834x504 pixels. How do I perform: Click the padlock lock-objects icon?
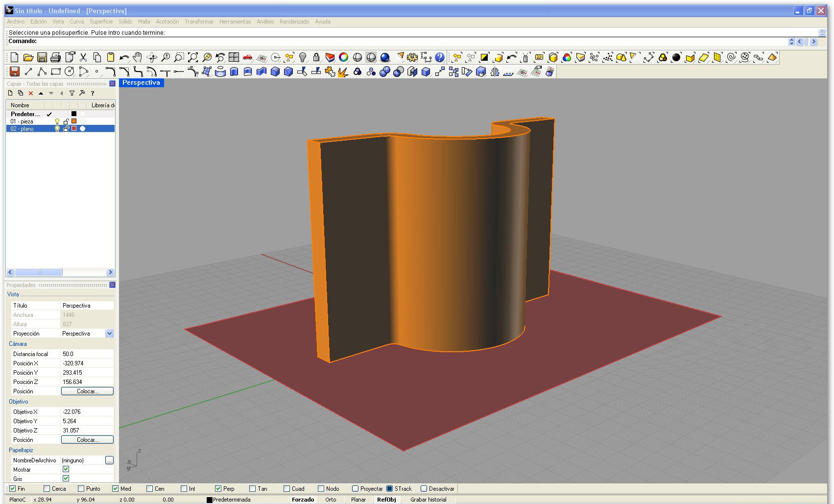(x=316, y=57)
